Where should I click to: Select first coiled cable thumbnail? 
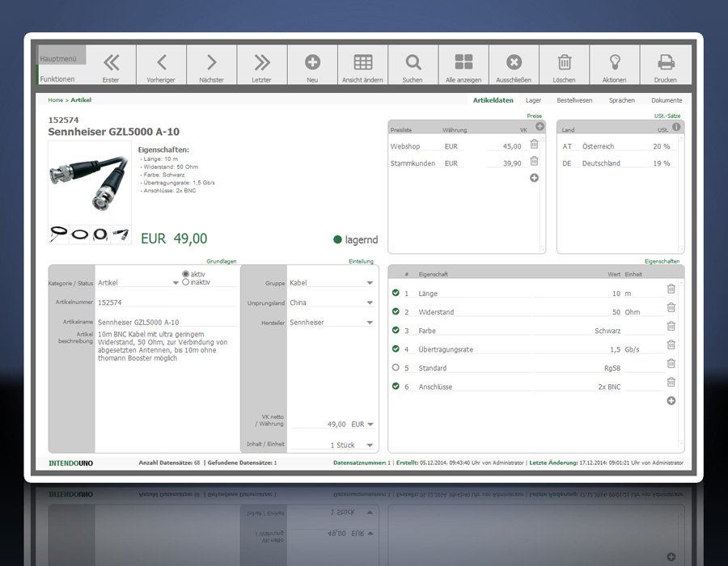pyautogui.click(x=58, y=234)
